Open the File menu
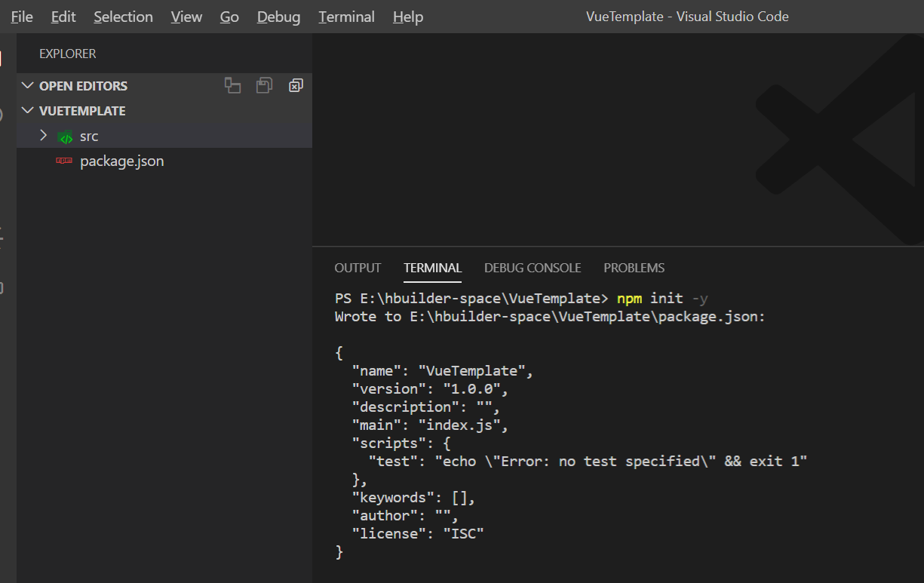Viewport: 924px width, 583px height. point(22,17)
